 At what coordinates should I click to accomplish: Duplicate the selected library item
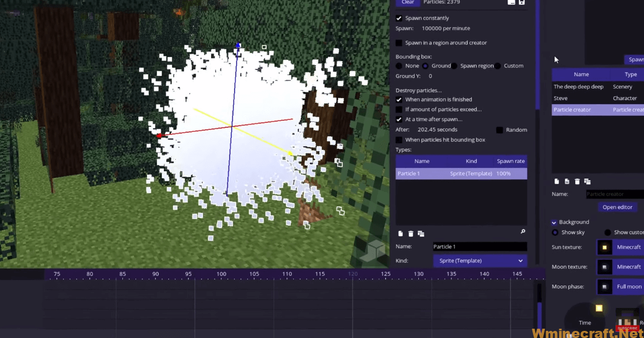(x=587, y=182)
